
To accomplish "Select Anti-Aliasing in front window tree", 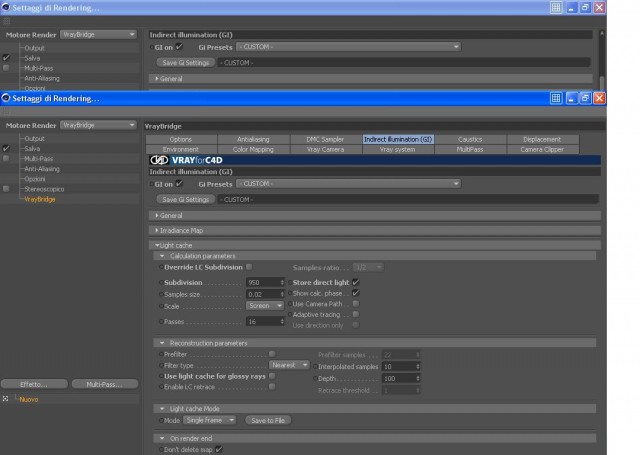I will coord(42,169).
